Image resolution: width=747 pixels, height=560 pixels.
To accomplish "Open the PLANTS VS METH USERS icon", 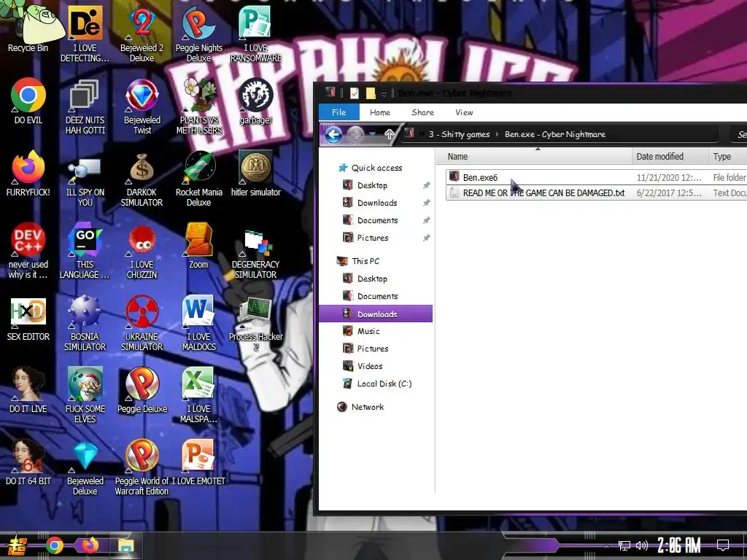I will [199, 106].
